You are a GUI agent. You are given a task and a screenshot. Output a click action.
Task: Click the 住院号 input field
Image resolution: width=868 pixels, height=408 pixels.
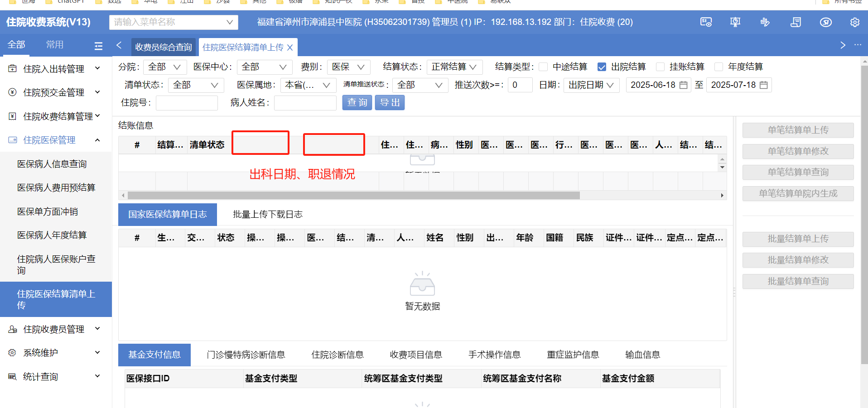click(x=187, y=103)
